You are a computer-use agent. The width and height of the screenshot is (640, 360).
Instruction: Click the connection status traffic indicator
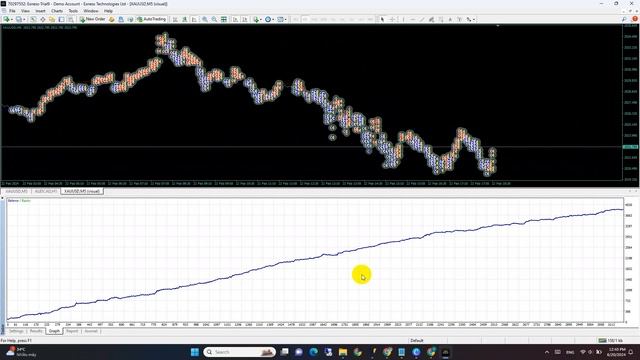[x=611, y=340]
